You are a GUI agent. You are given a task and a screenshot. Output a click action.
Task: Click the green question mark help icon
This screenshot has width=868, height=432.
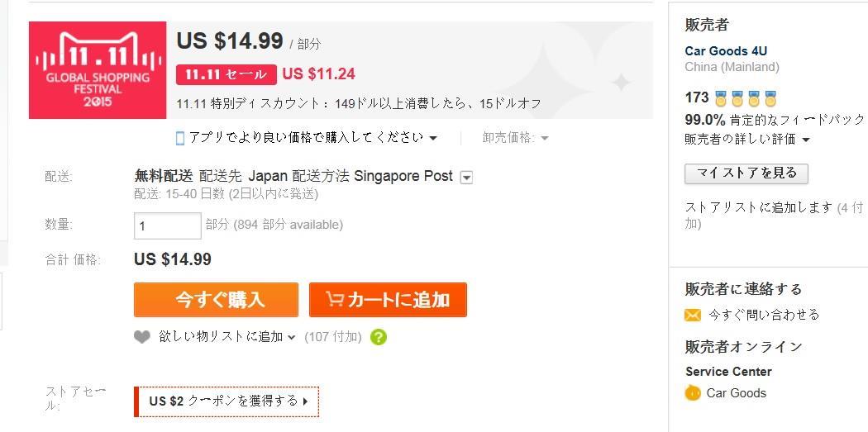pos(378,336)
